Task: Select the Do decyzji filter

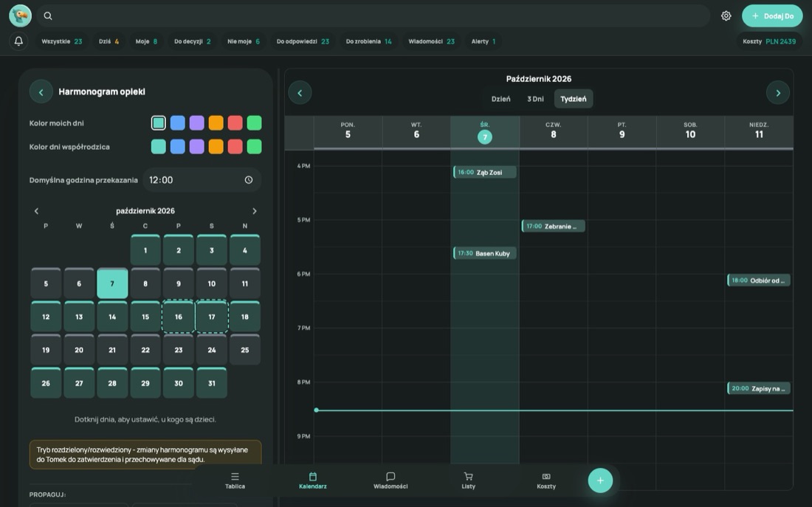Action: click(192, 41)
